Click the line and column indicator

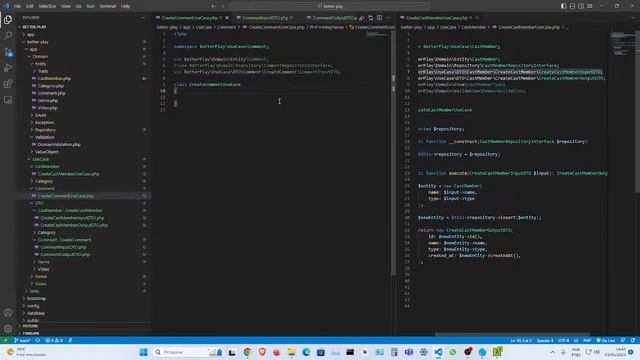point(520,340)
